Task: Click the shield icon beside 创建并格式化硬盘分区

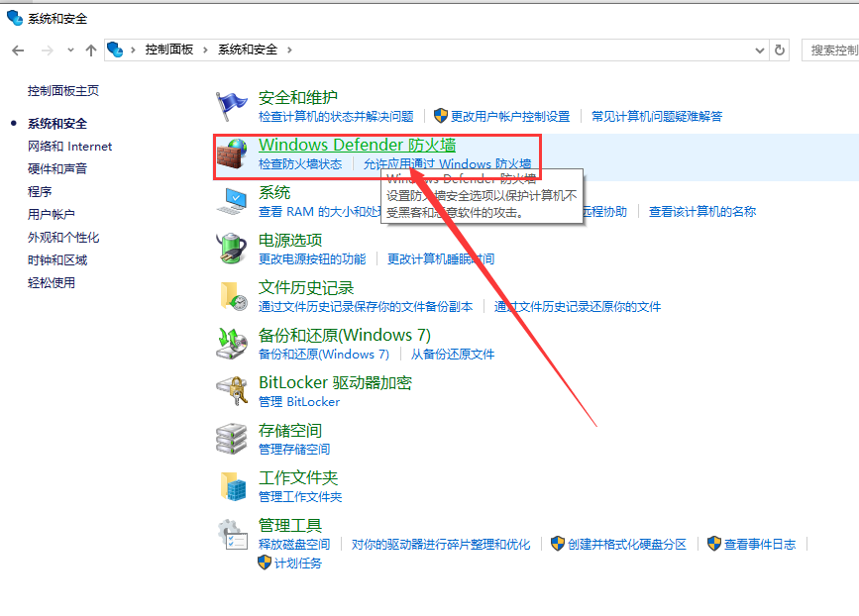Action: [558, 544]
